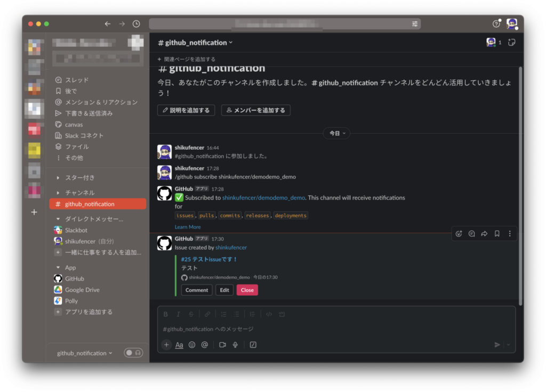Mention someone with @ icon
Viewport: 546px width, 392px height.
pos(205,345)
